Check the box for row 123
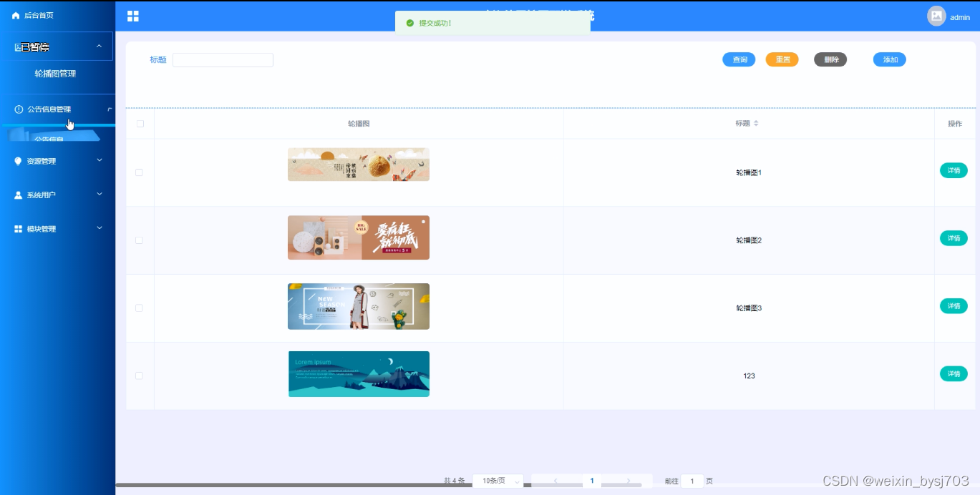This screenshot has height=495, width=980. tap(139, 376)
